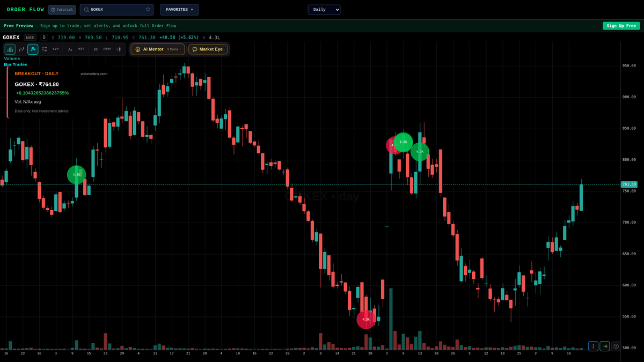Star GOKEX as a favorite symbol
644x362 pixels.
[148, 9]
